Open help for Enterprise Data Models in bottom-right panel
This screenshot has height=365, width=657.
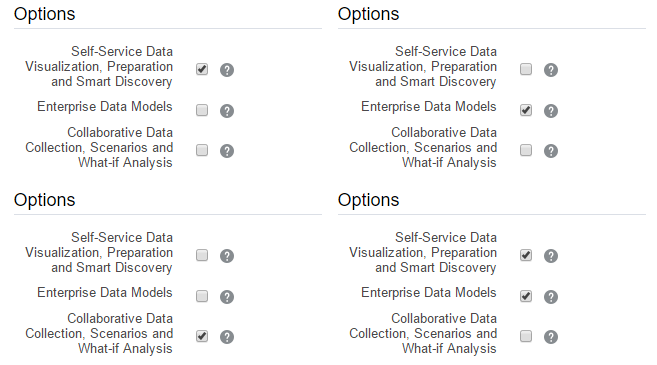pyautogui.click(x=551, y=297)
